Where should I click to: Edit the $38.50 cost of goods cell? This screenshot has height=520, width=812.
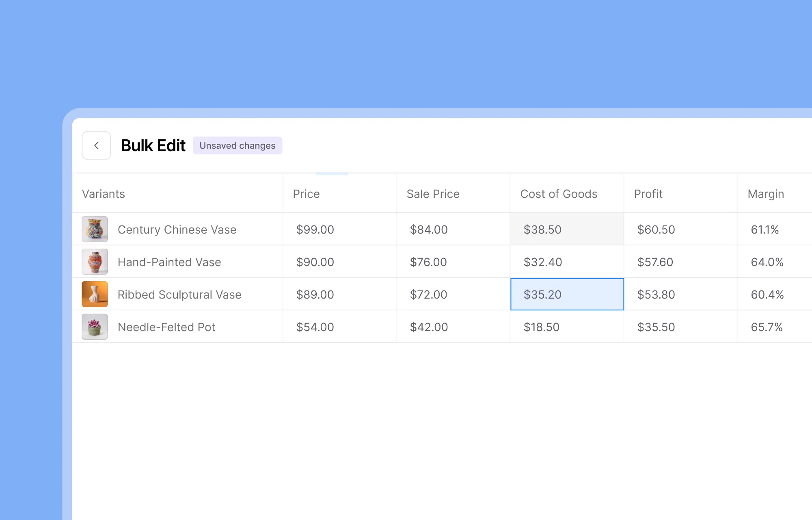click(x=567, y=229)
